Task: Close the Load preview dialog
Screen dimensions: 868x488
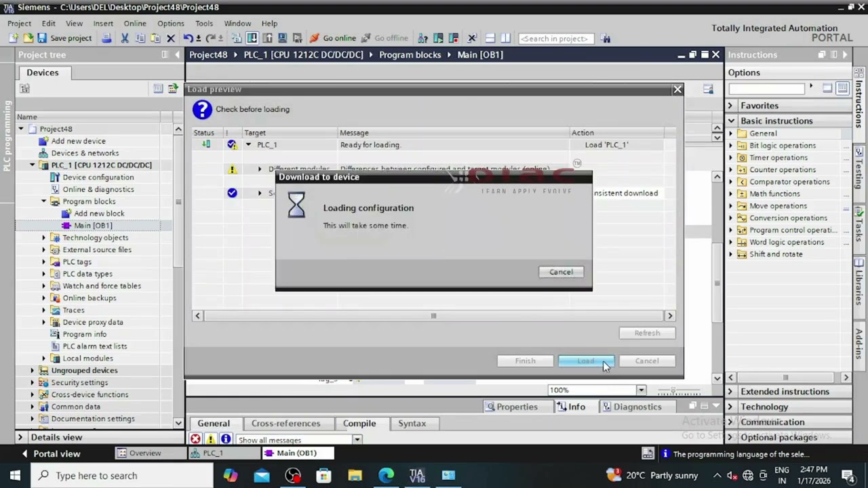Action: [677, 89]
